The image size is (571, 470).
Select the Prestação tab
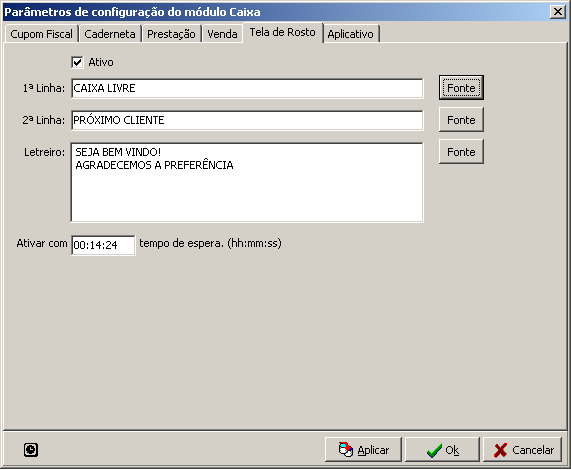click(171, 34)
